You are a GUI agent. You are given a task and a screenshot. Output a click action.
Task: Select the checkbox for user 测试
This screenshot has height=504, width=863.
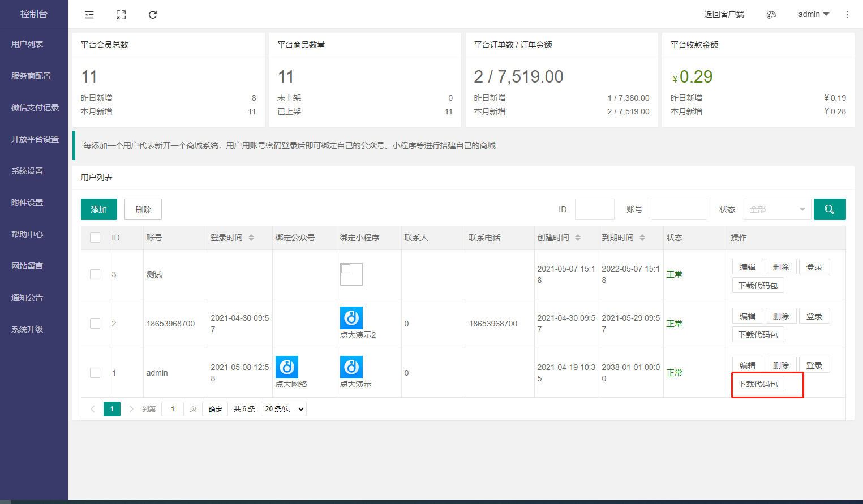tap(95, 274)
